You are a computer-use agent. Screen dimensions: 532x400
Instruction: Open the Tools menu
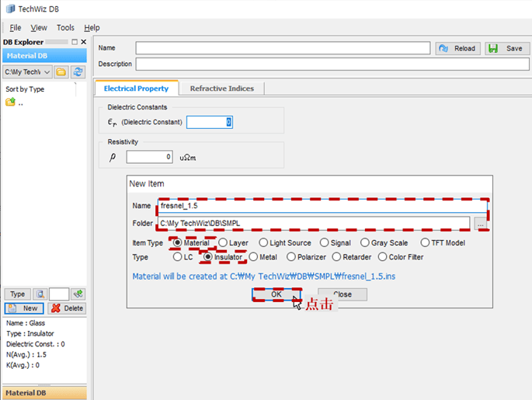tap(65, 27)
